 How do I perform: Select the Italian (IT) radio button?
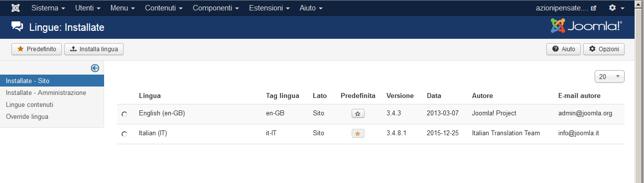point(124,134)
